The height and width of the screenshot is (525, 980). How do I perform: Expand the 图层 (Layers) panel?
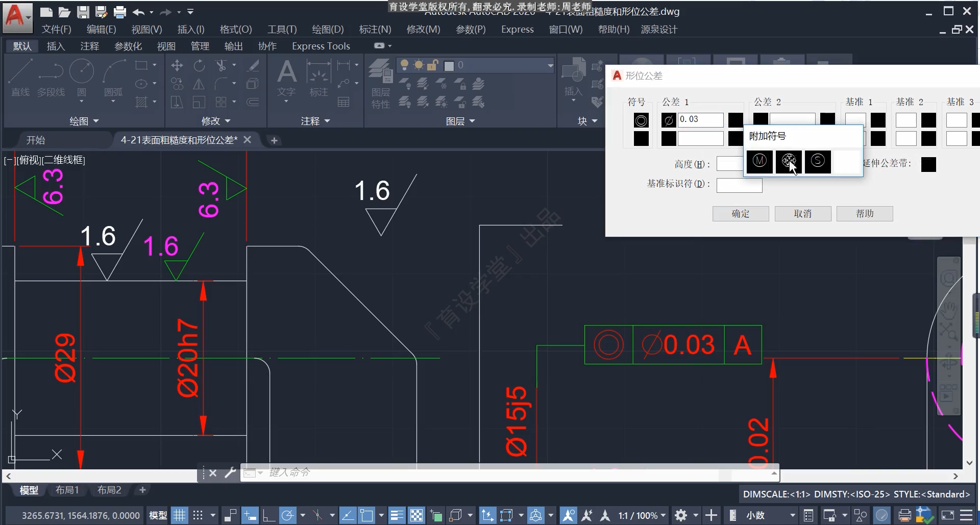tap(460, 121)
